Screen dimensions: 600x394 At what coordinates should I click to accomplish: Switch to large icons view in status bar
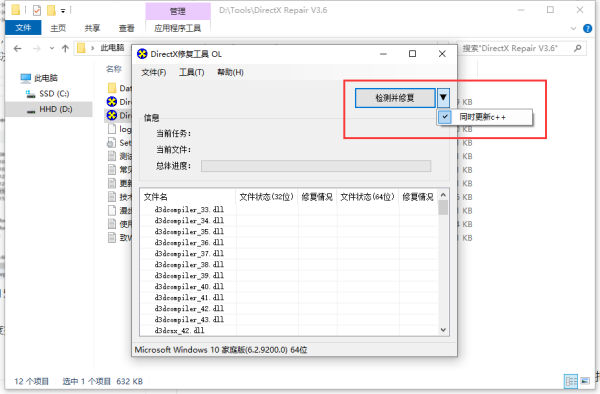tap(585, 381)
